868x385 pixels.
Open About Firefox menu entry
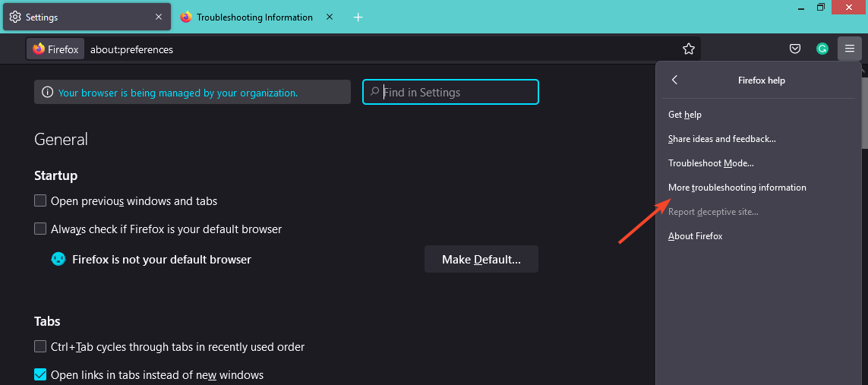point(696,236)
